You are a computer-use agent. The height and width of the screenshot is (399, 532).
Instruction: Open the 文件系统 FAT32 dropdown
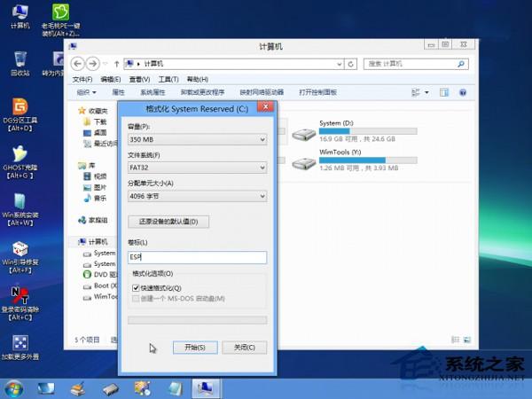click(197, 167)
